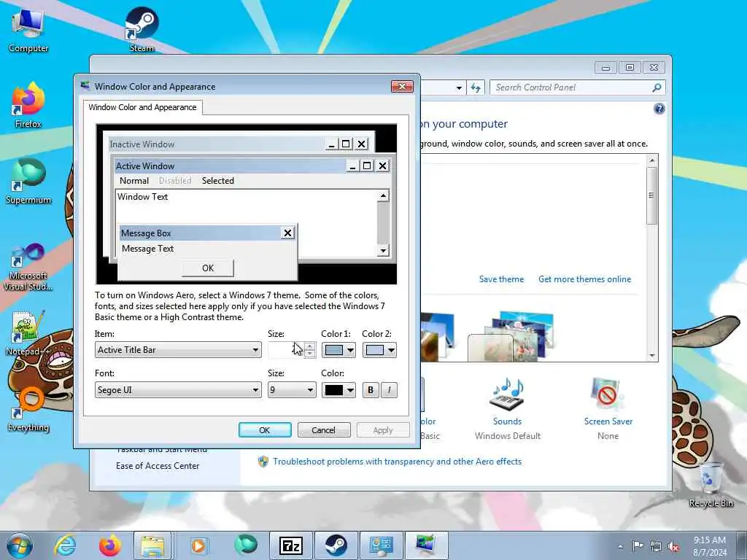Select the landscape theme thumbnail stack
The width and height of the screenshot is (747, 560).
point(511,335)
